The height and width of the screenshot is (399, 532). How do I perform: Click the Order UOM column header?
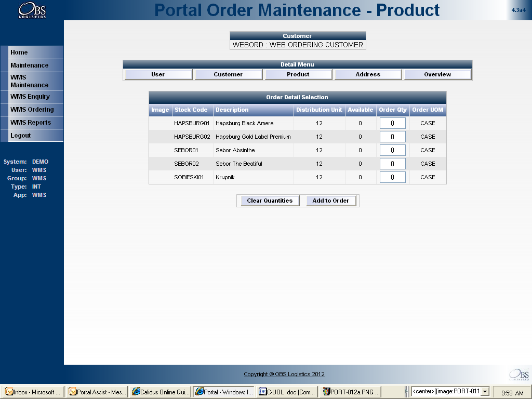[428, 110]
